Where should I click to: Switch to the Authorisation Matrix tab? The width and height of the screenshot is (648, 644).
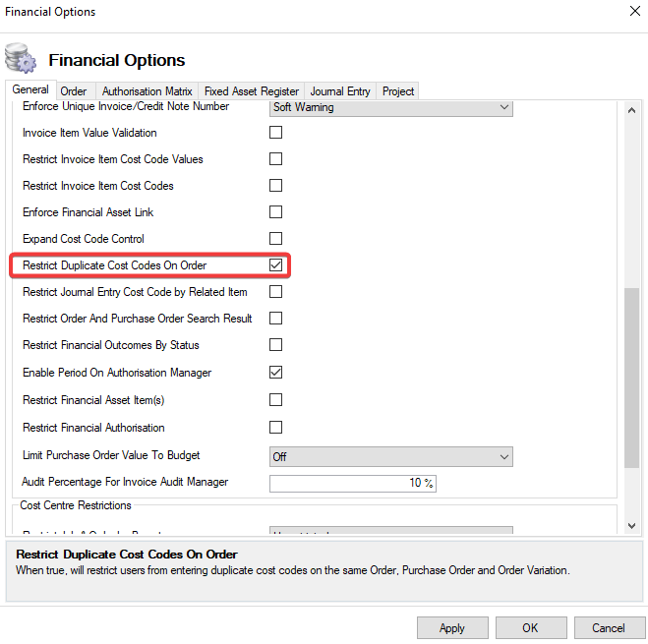point(147,91)
